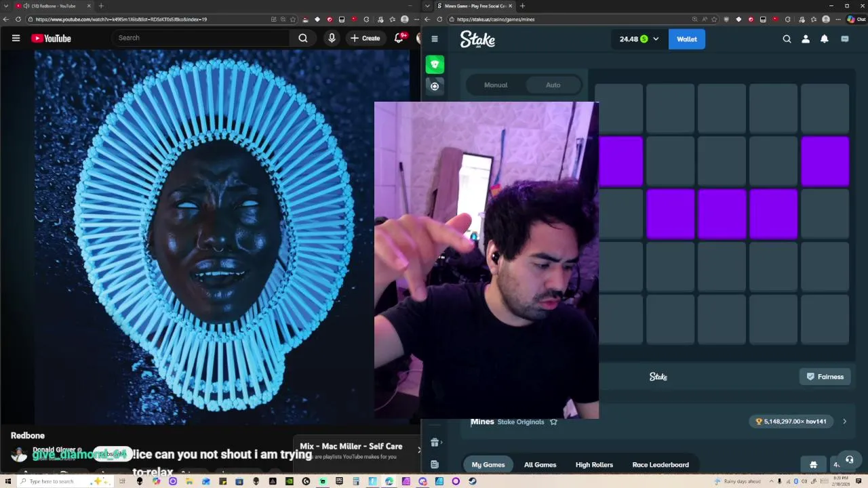Open the All Games tab
This screenshot has width=868, height=488.
click(540, 464)
